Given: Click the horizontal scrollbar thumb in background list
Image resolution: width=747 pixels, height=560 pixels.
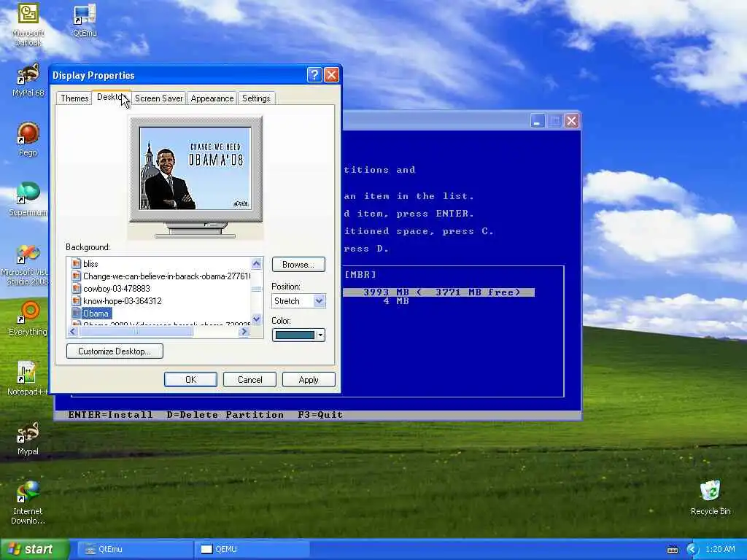Looking at the screenshot, I should 136,332.
